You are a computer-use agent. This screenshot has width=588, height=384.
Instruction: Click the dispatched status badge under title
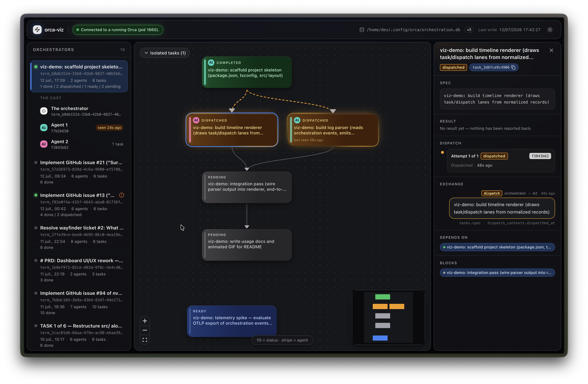(x=453, y=67)
